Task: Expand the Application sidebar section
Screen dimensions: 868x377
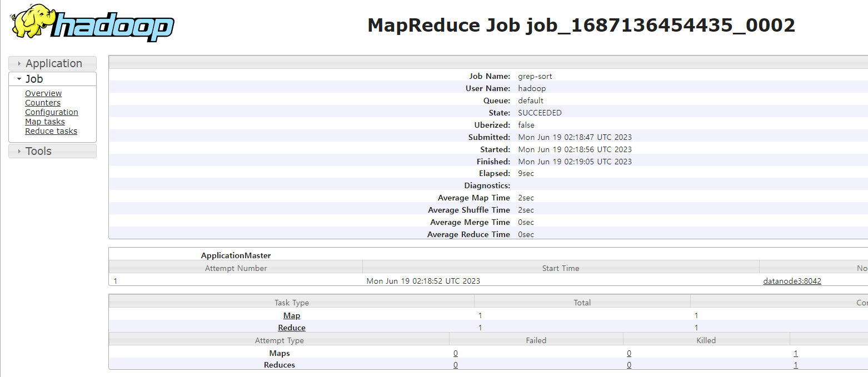Action: tap(53, 63)
